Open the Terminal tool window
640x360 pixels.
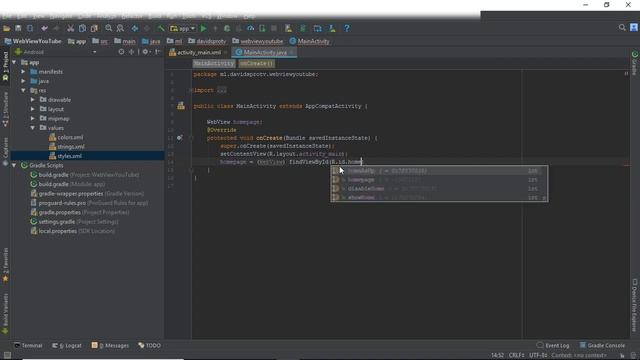click(28, 345)
